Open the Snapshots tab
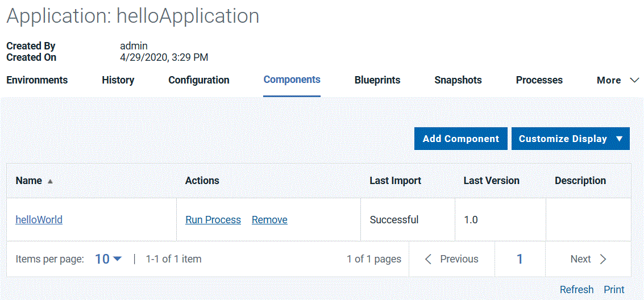 (x=458, y=80)
